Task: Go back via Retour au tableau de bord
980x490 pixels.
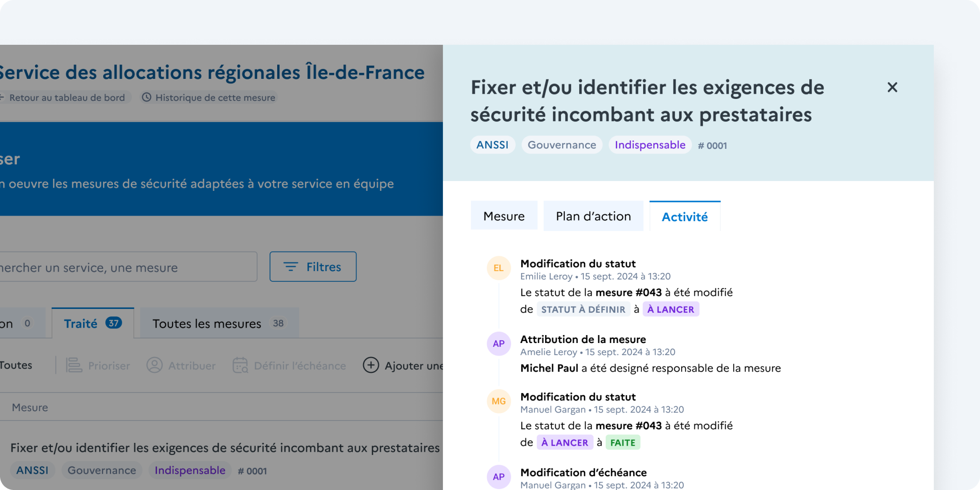Action: click(x=66, y=98)
